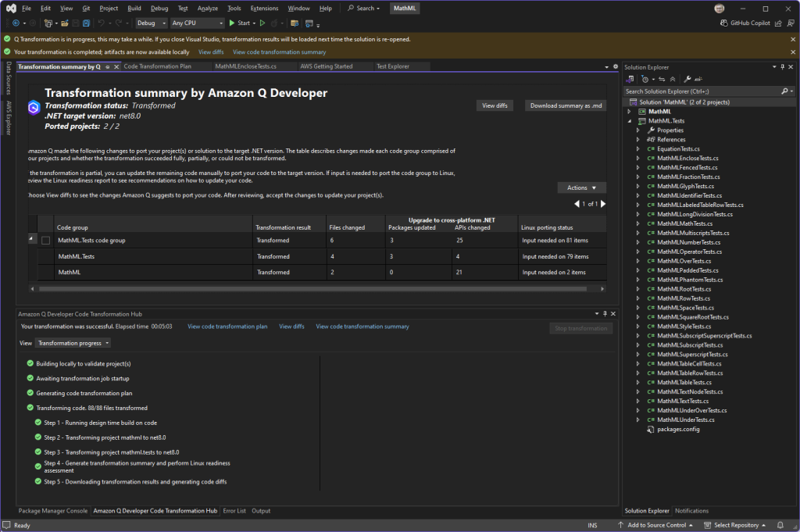The width and height of the screenshot is (800, 532).
Task: Click the green Start debugging button
Action: click(230, 23)
